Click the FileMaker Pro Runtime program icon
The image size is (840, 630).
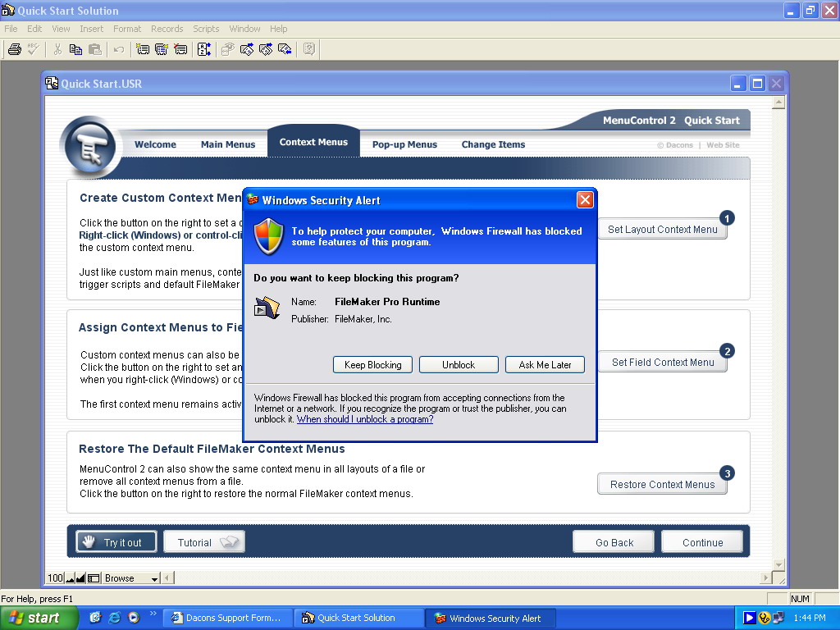point(267,308)
